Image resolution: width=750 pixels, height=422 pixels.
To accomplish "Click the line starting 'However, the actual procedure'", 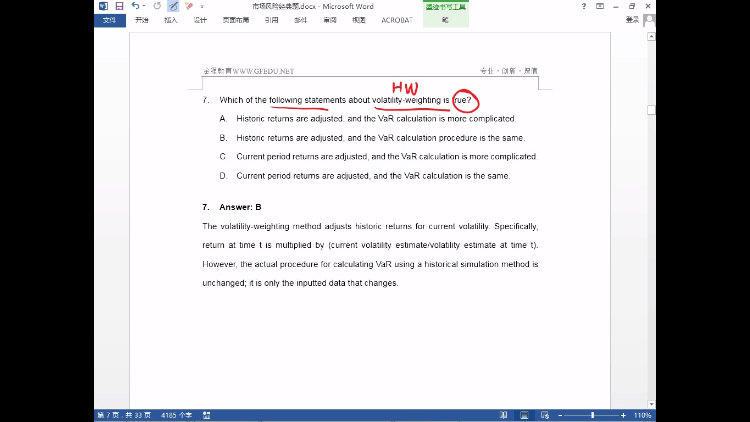I will 370,264.
